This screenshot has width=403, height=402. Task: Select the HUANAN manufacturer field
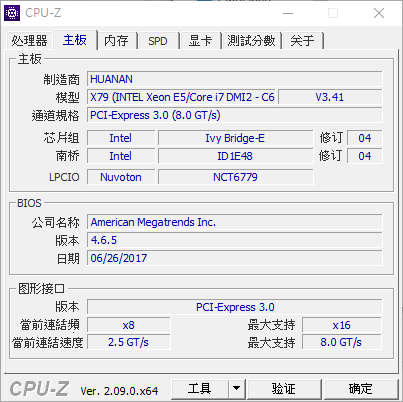[x=235, y=79]
